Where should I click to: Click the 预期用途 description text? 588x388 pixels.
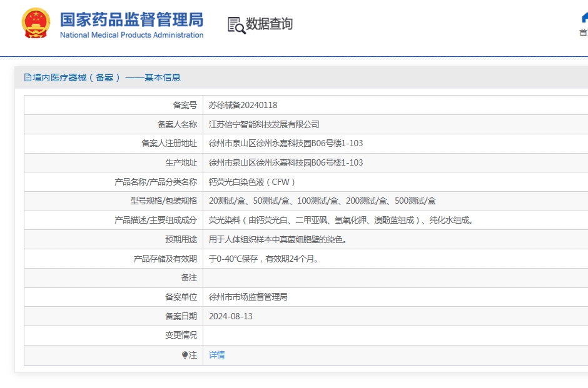pyautogui.click(x=278, y=240)
